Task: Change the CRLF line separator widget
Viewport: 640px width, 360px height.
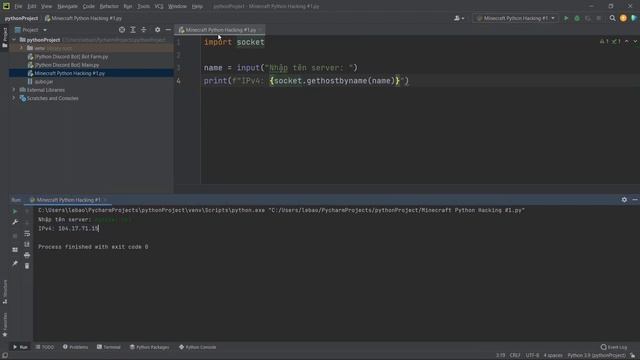Action: click(515, 356)
